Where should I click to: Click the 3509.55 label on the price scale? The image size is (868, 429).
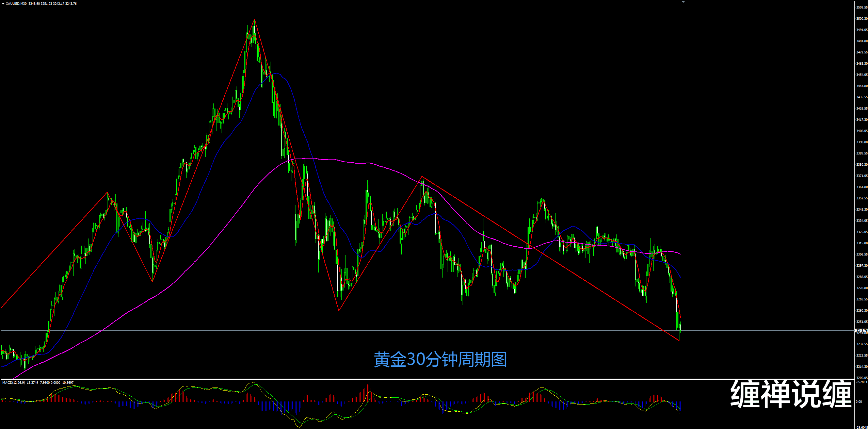pyautogui.click(x=862, y=7)
